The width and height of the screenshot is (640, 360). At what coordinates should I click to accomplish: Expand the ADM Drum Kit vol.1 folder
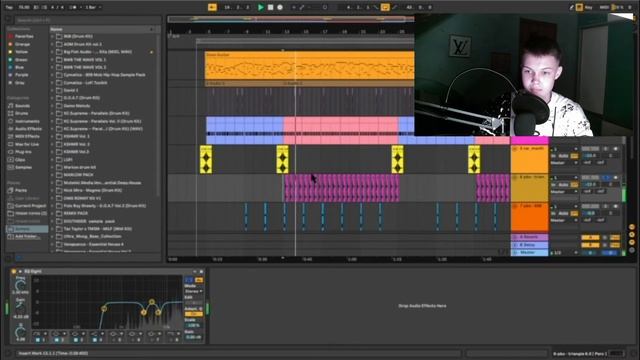pyautogui.click(x=52, y=44)
